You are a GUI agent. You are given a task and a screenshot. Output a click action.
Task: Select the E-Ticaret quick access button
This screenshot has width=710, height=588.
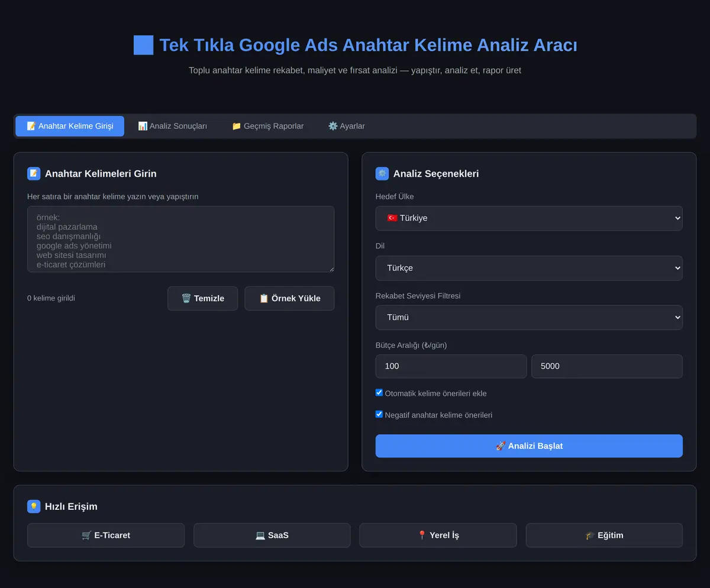coord(106,535)
